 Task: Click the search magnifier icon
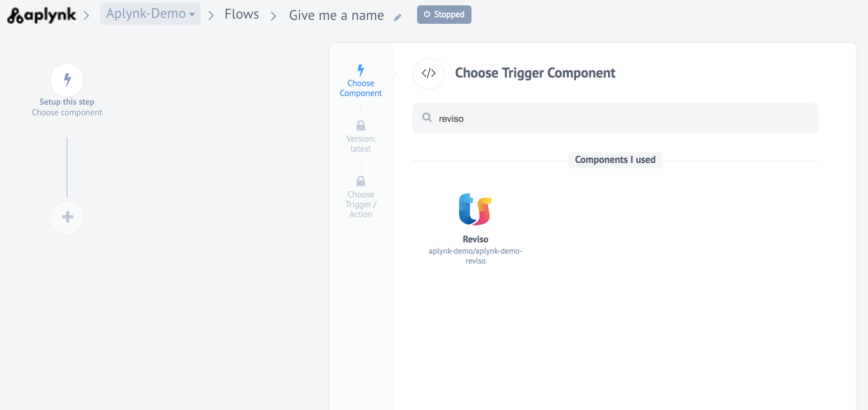coord(427,118)
